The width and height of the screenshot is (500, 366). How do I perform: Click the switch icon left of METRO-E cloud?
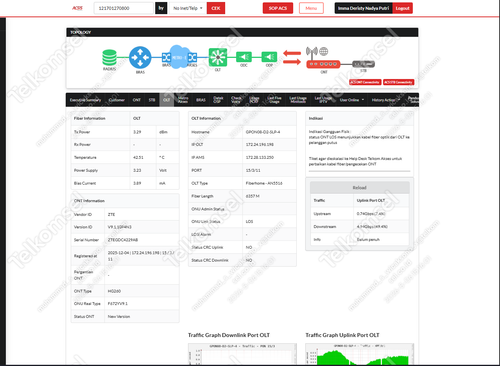tap(166, 57)
